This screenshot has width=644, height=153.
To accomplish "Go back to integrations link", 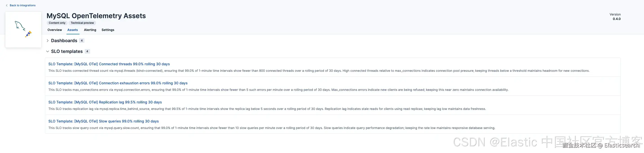I will pos(22,5).
